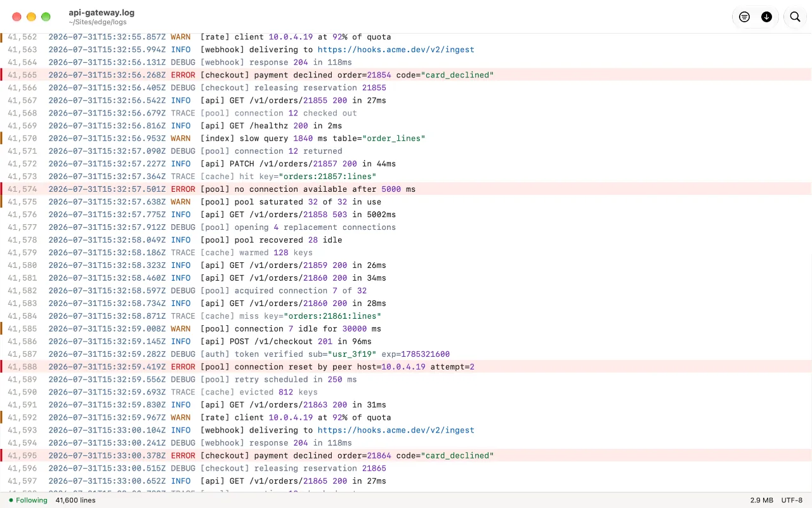This screenshot has width=812, height=508.
Task: Select "hit key="orders:21857:lines"" trace text
Action: (308, 177)
